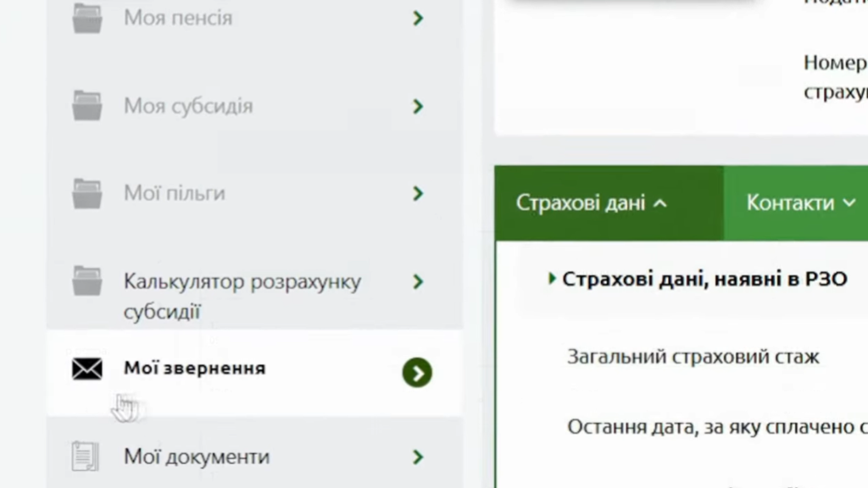Click the green arrow next to Моя пенсія
The height and width of the screenshot is (488, 868).
coord(417,18)
